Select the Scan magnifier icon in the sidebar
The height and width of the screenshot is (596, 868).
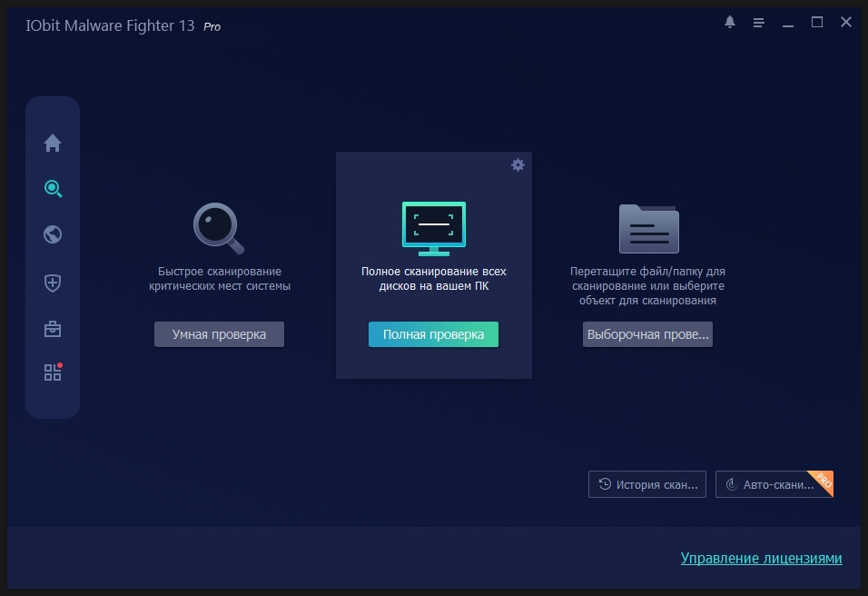tap(53, 189)
